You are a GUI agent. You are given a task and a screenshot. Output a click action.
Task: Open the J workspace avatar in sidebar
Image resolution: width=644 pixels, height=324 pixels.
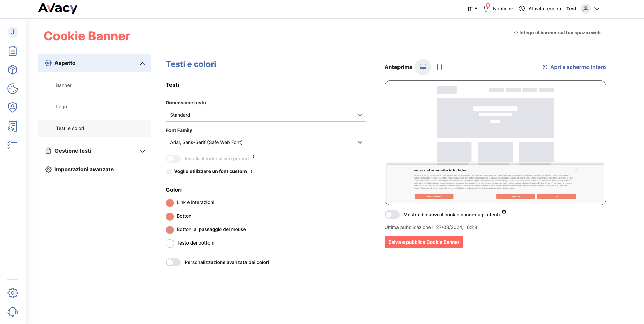tap(13, 32)
